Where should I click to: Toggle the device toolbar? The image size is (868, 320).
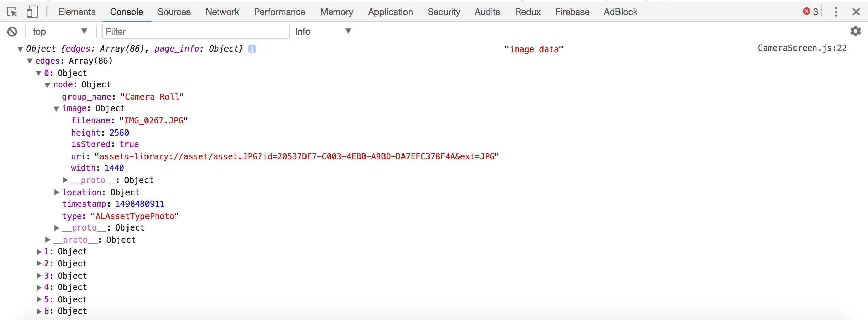pos(32,12)
